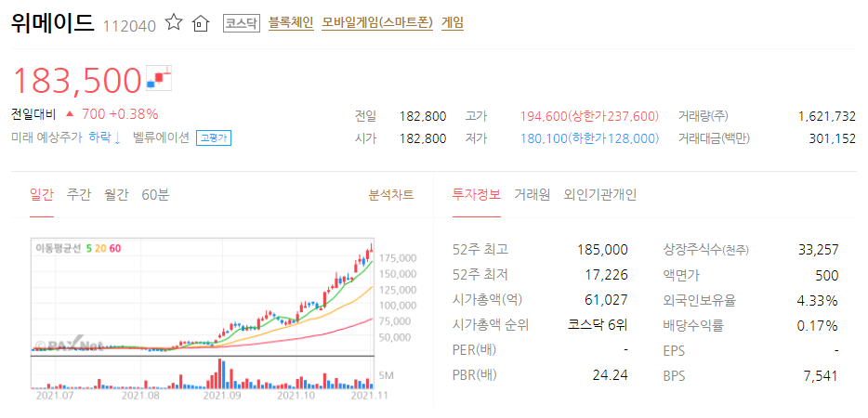Viewport: 868px width, 418px height.
Task: Click the 5-day moving average legend
Action: 88,248
